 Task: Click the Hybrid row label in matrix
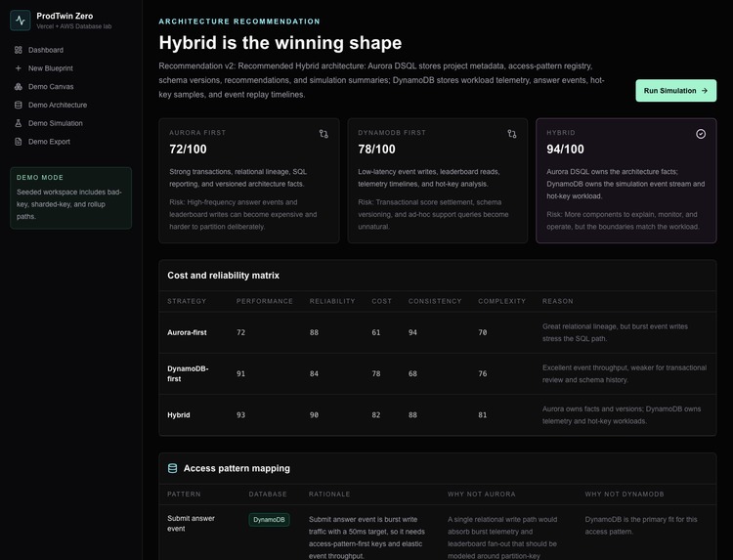coord(179,415)
